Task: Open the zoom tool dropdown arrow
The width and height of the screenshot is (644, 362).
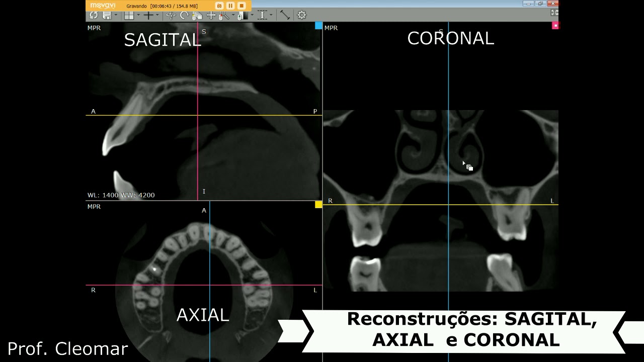Action: [233, 15]
